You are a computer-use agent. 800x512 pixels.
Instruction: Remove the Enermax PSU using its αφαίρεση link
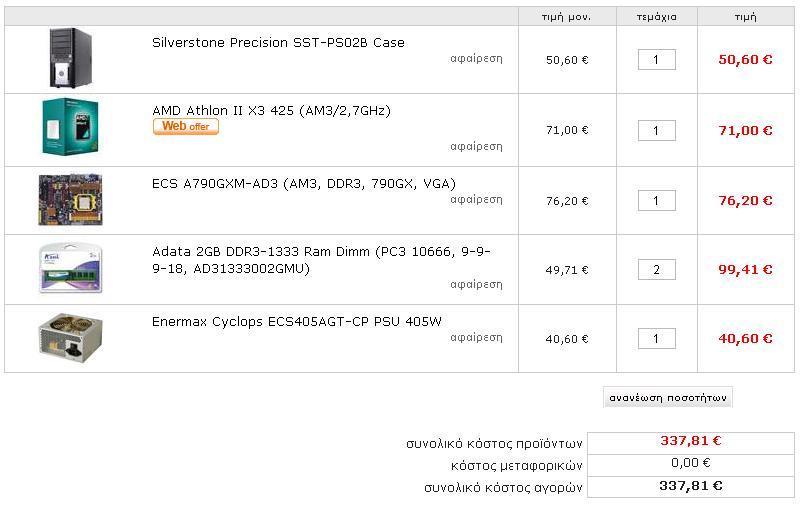tap(476, 337)
